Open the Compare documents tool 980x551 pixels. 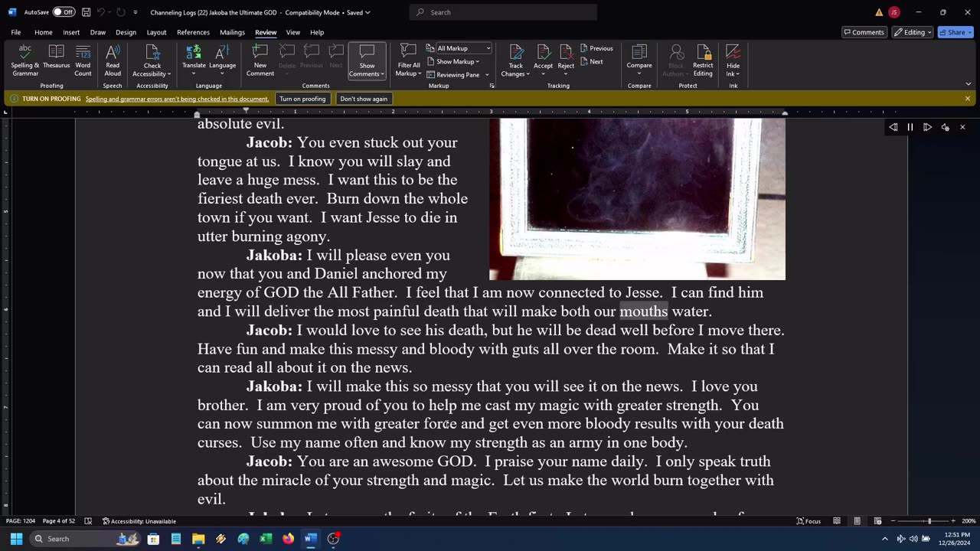click(639, 60)
